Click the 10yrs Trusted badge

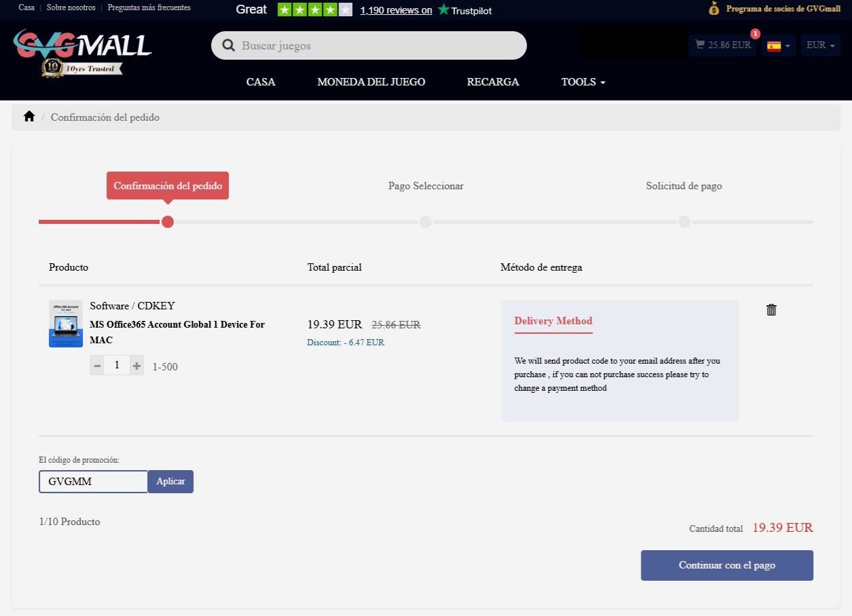[82, 69]
